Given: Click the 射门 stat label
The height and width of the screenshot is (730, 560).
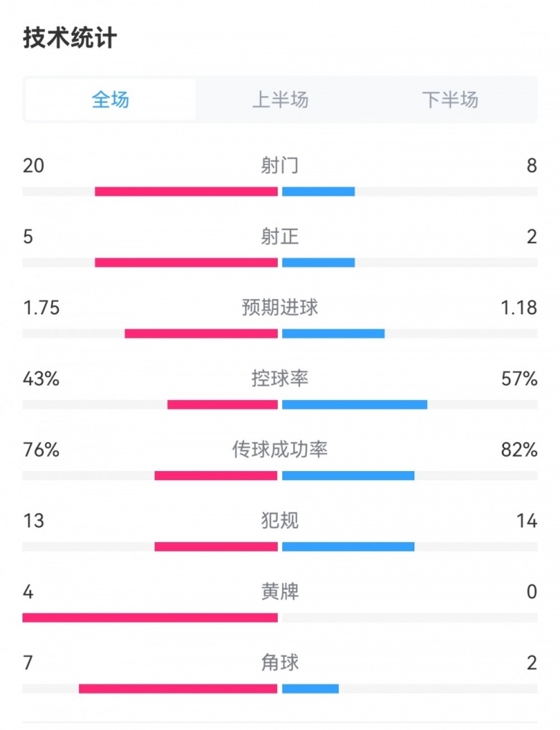Looking at the screenshot, I should (x=280, y=166).
